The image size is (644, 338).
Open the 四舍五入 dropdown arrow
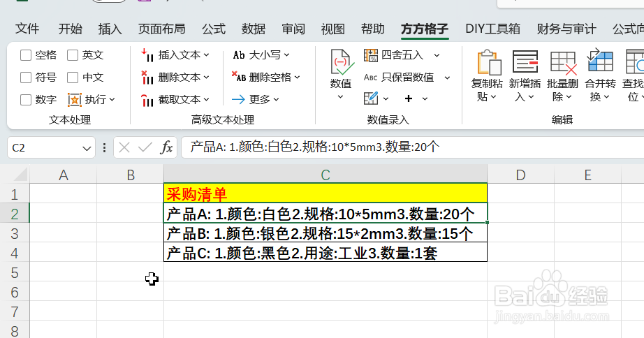click(437, 55)
